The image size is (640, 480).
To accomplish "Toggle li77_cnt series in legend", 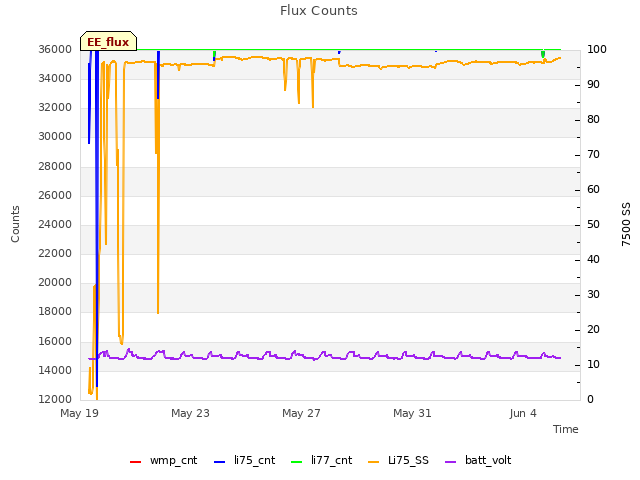I will [x=321, y=460].
